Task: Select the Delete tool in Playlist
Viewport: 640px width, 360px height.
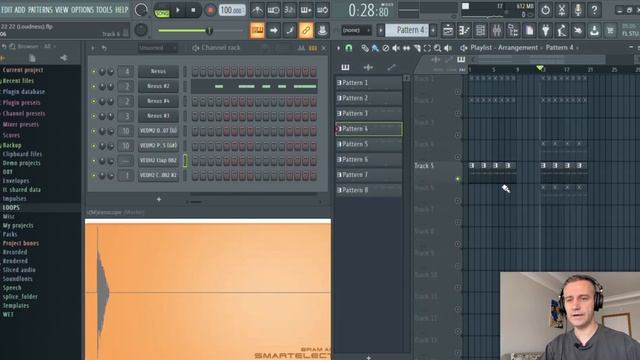Action: coord(386,48)
